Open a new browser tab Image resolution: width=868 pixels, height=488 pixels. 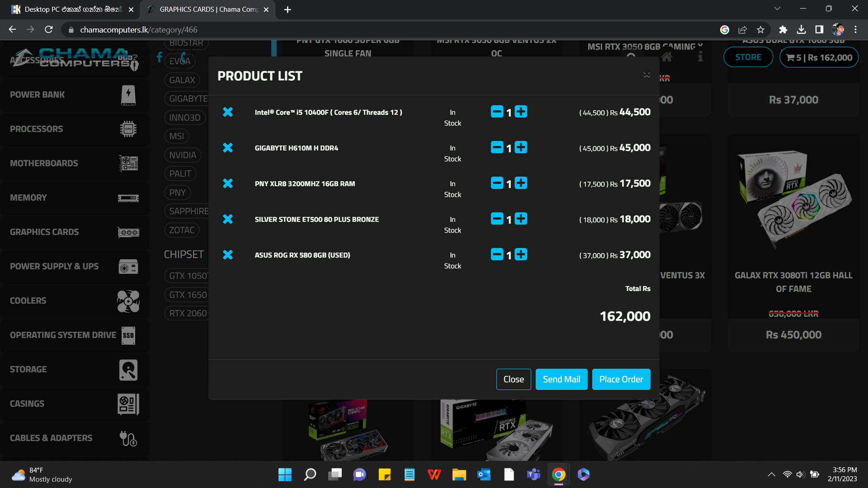point(288,9)
